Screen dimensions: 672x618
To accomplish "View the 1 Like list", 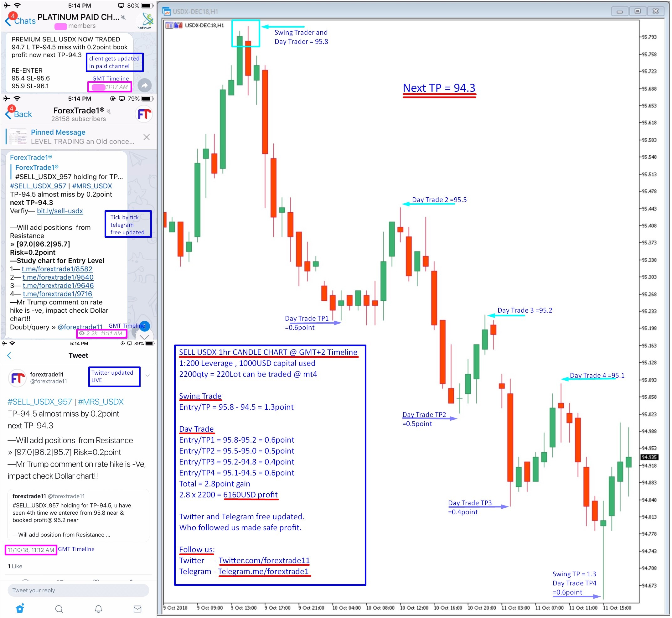I will pos(15,566).
